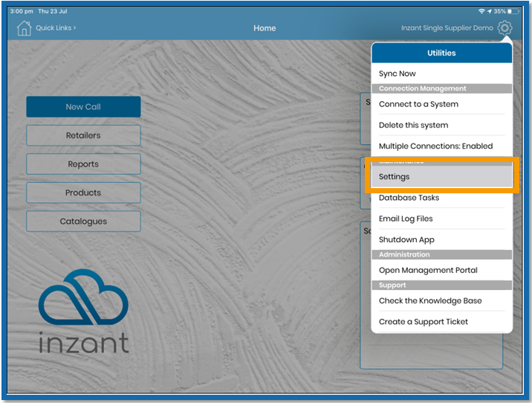This screenshot has height=403, width=532.
Task: Tap the Inzant Single Supplier Demo label
Action: click(x=447, y=28)
